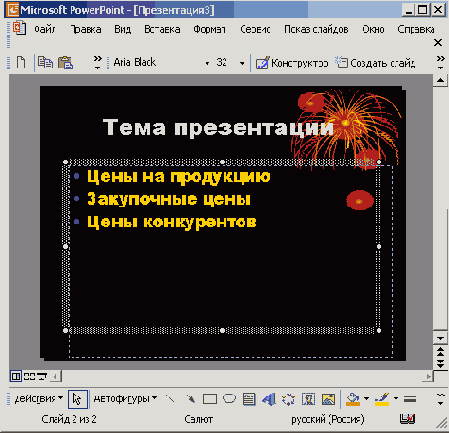Select the Arrow drawing tool
The height and width of the screenshot is (433, 449).
click(x=190, y=399)
